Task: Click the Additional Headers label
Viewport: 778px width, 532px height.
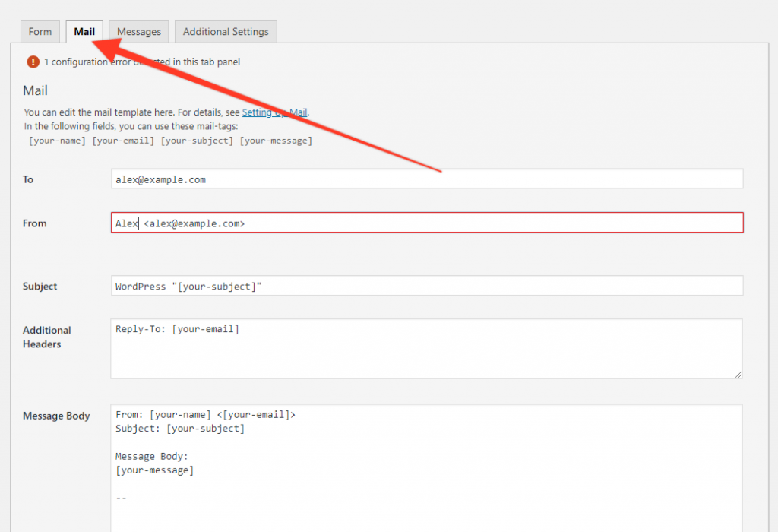Action: (46, 337)
